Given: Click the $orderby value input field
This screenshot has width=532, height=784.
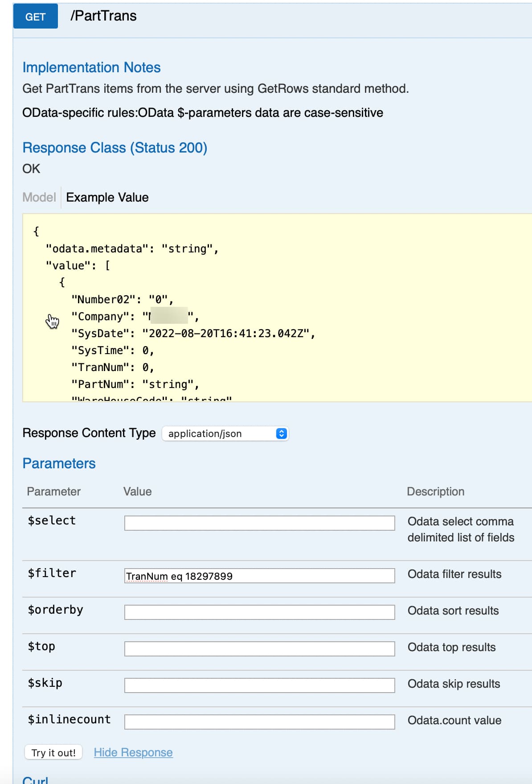Looking at the screenshot, I should click(x=259, y=612).
